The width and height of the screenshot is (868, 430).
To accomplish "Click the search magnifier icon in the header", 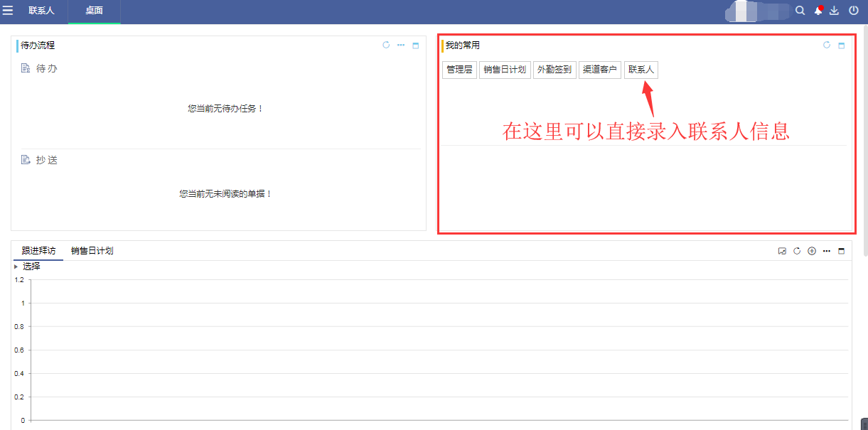I will coord(800,11).
